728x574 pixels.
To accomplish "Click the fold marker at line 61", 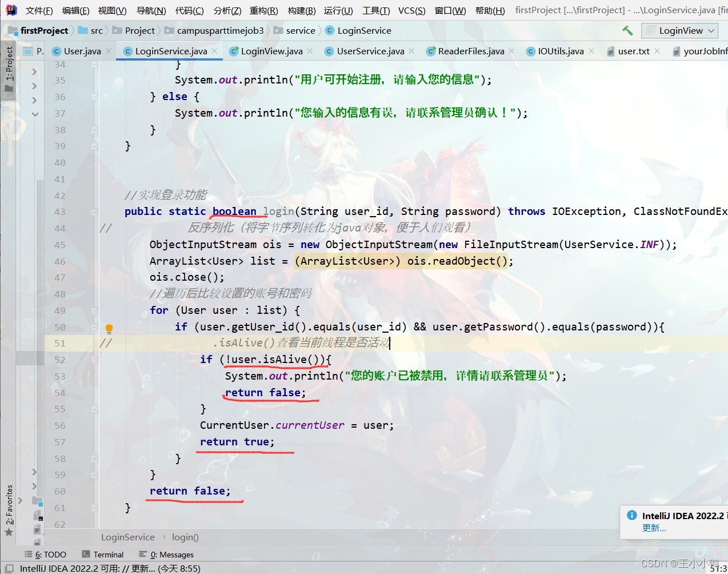I will point(94,508).
